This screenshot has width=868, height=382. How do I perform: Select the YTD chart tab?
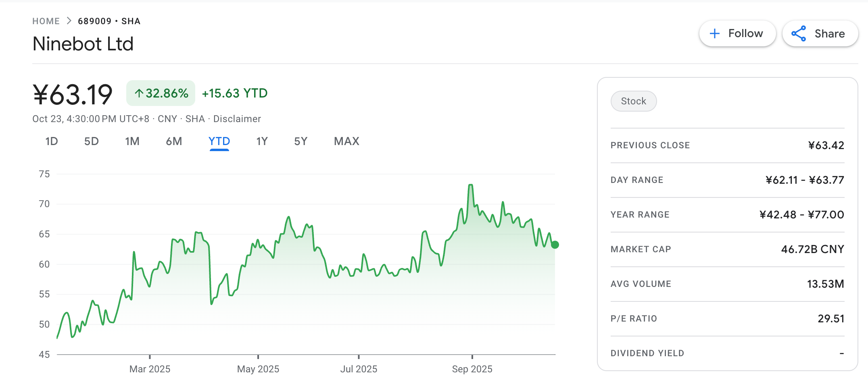(219, 141)
